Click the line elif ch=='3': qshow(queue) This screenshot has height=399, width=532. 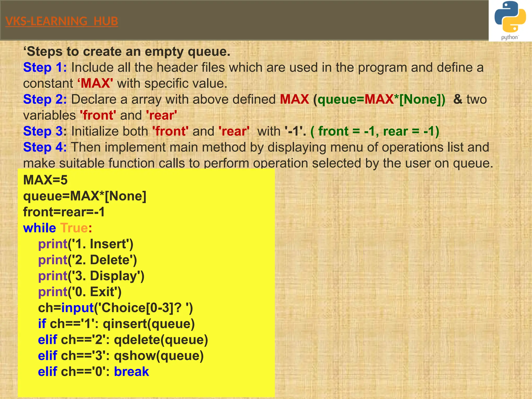click(121, 356)
